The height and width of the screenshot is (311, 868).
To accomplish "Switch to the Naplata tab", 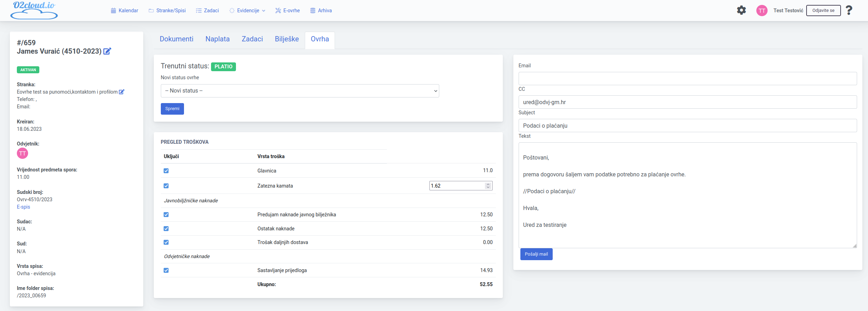I will (217, 39).
